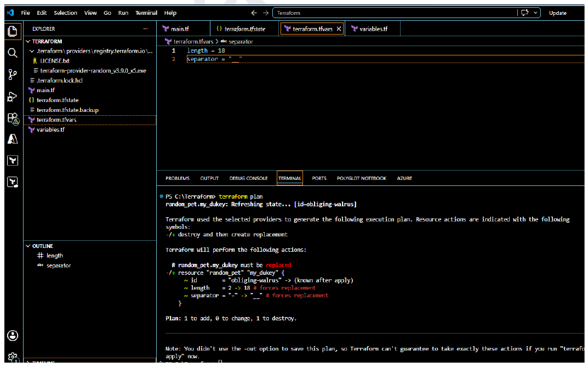The height and width of the screenshot is (367, 588).
Task: Close the terraform.tfvars editor tab
Action: (x=339, y=29)
